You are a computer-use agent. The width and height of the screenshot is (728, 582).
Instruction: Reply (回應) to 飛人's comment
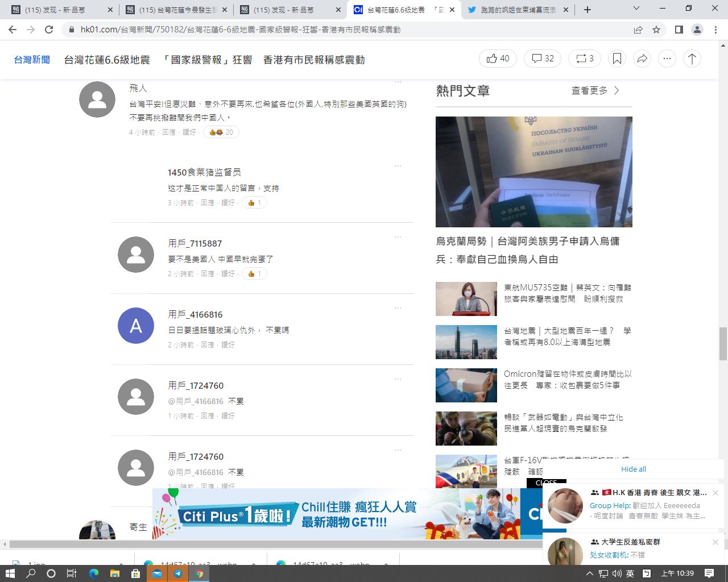tap(169, 132)
